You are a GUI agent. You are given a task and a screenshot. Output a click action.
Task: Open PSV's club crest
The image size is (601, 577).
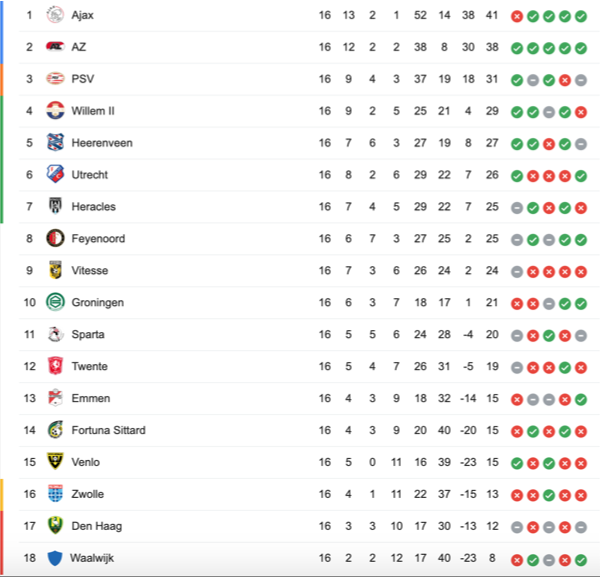click(55, 79)
